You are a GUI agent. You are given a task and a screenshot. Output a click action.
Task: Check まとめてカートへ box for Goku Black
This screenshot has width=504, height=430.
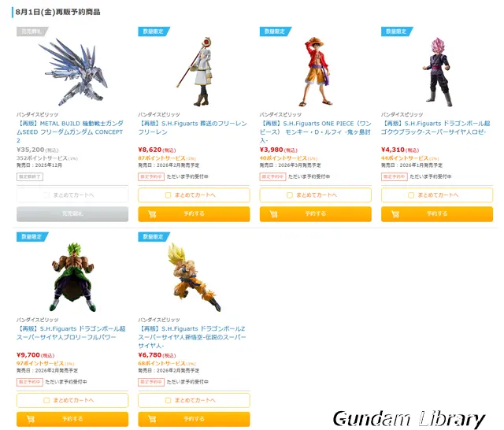[411, 195]
